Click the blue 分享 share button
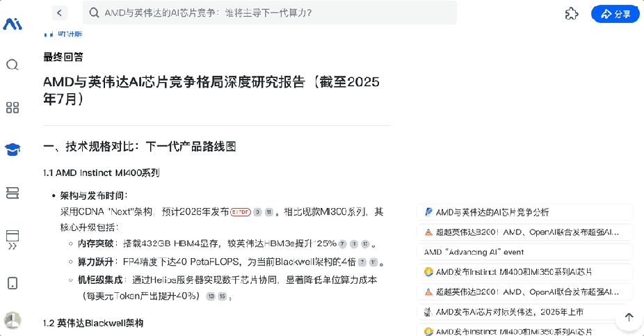The image size is (644, 336). click(615, 13)
